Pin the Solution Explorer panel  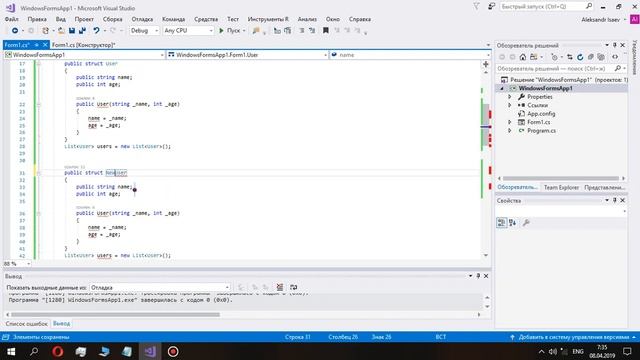click(x=615, y=45)
